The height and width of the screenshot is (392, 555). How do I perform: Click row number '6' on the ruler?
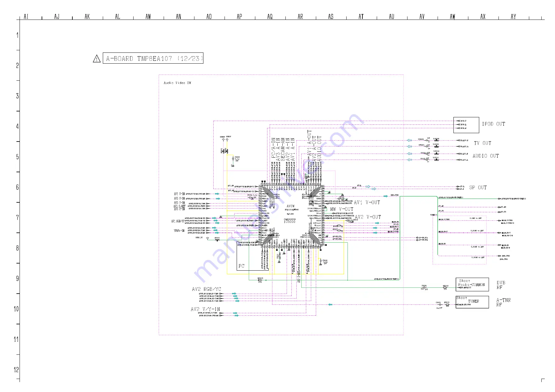point(17,187)
